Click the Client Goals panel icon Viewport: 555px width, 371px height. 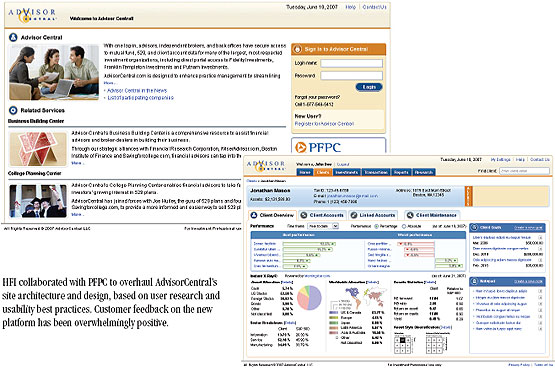coord(475,228)
